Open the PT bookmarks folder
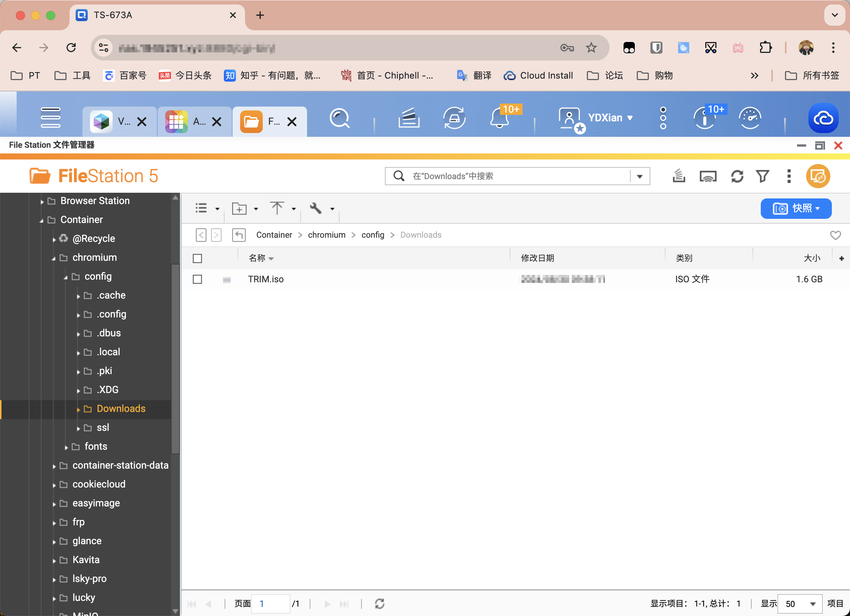This screenshot has width=850, height=616. (25, 76)
